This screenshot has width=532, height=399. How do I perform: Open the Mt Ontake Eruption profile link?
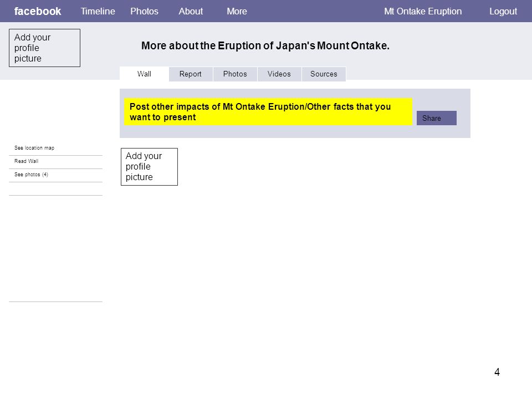pyautogui.click(x=423, y=11)
